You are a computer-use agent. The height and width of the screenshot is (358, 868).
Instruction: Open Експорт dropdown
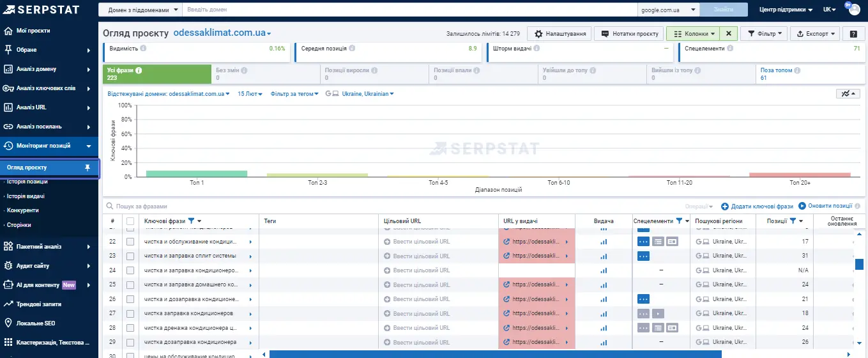pyautogui.click(x=816, y=34)
